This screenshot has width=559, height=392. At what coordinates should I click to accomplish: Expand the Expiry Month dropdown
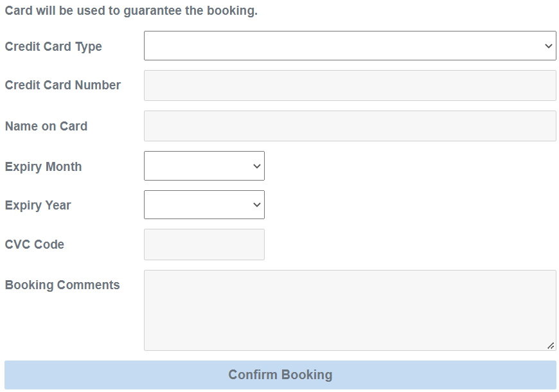[x=204, y=166]
